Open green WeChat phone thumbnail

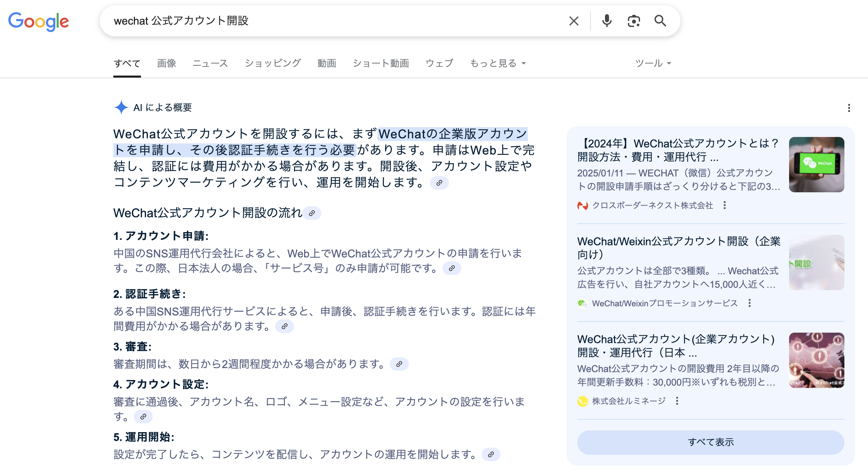816,165
